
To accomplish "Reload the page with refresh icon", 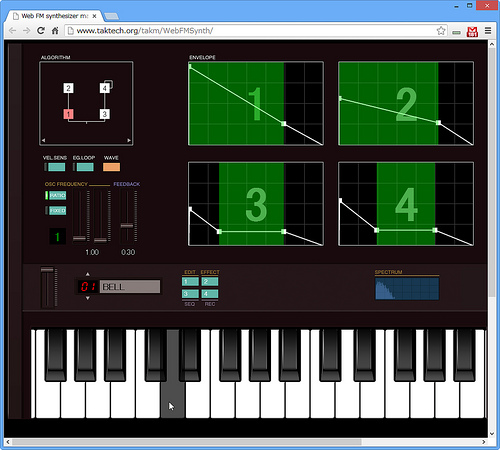I will pos(41,31).
